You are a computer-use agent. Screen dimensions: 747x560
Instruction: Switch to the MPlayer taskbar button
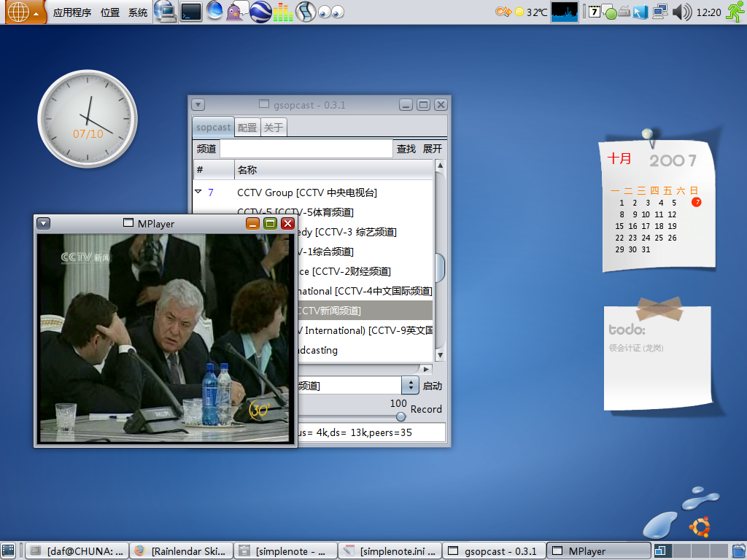click(598, 551)
